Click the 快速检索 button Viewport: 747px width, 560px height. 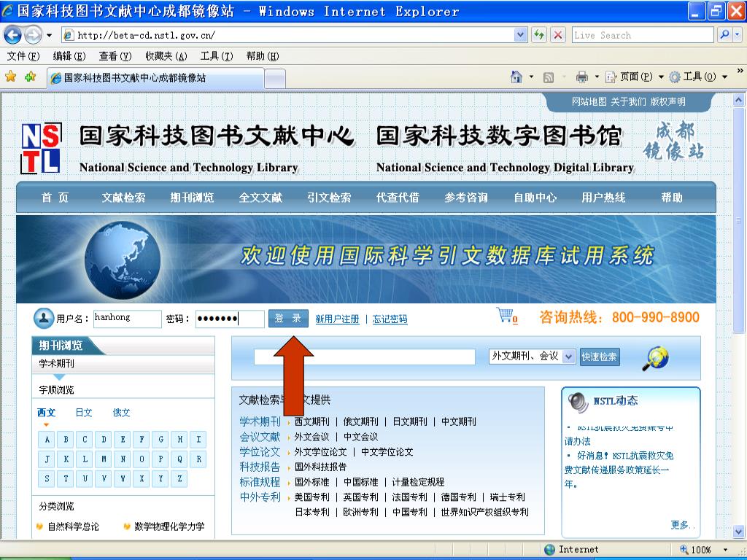(600, 357)
